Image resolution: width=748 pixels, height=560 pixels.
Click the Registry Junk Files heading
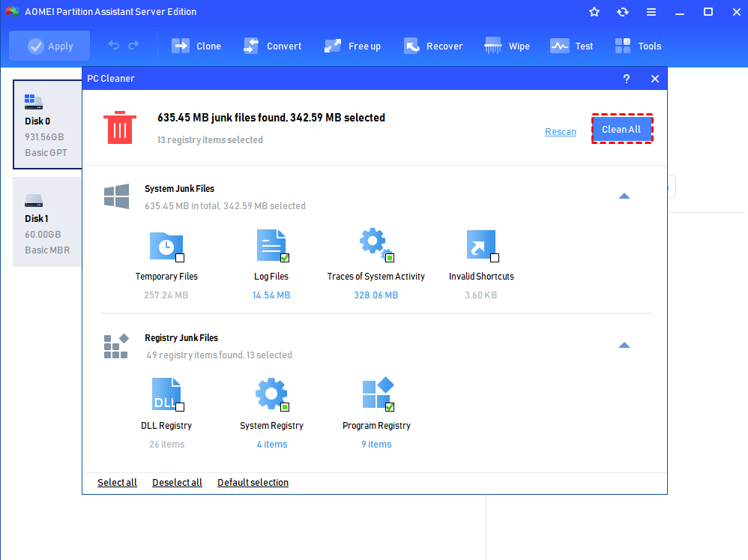tap(181, 338)
